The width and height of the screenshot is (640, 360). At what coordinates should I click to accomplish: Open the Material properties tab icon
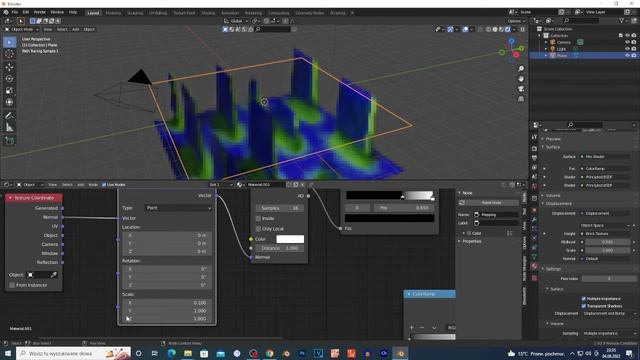click(x=534, y=266)
